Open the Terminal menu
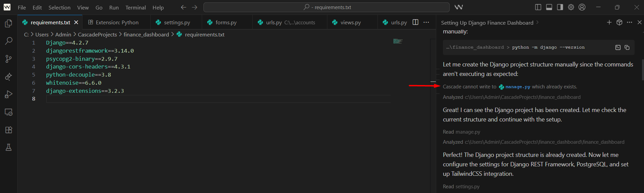 coord(135,7)
